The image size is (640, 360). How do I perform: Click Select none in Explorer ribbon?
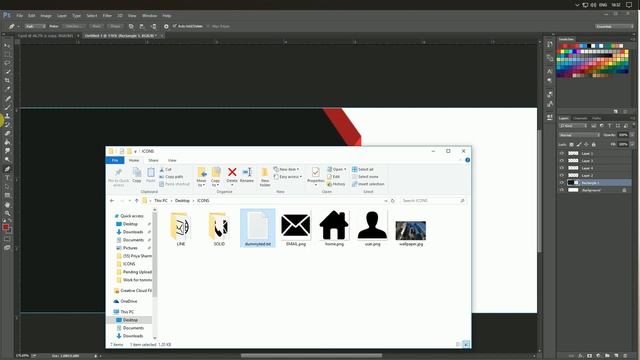tap(365, 177)
